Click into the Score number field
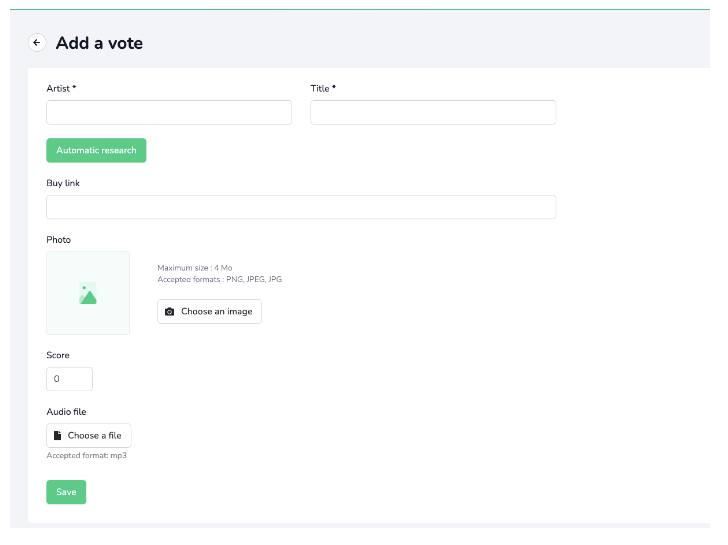 pos(69,379)
